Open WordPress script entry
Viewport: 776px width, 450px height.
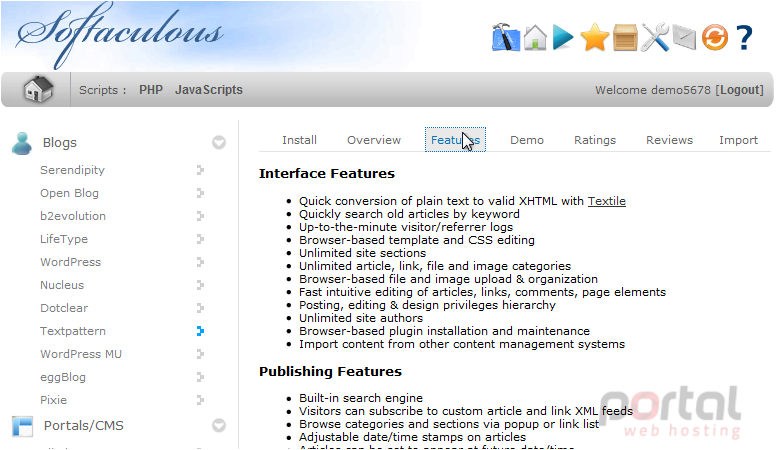coord(70,262)
